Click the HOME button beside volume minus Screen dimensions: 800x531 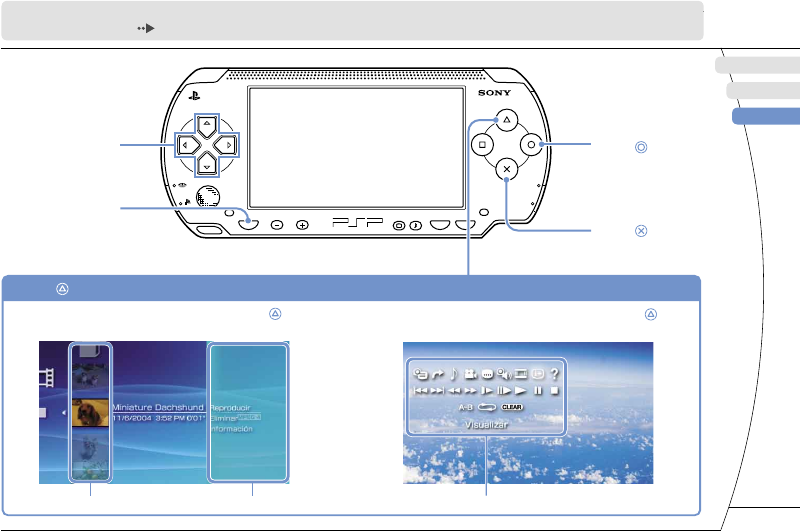(x=248, y=224)
